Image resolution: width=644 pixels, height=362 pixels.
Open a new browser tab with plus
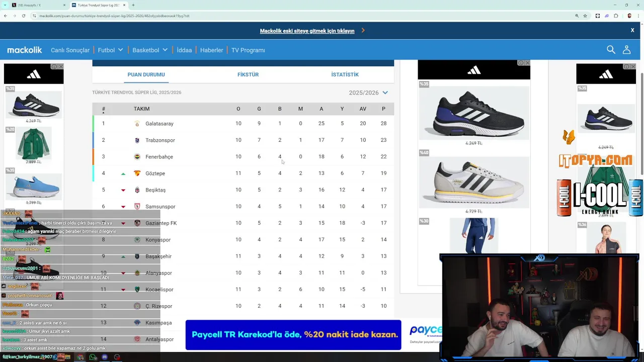133,5
